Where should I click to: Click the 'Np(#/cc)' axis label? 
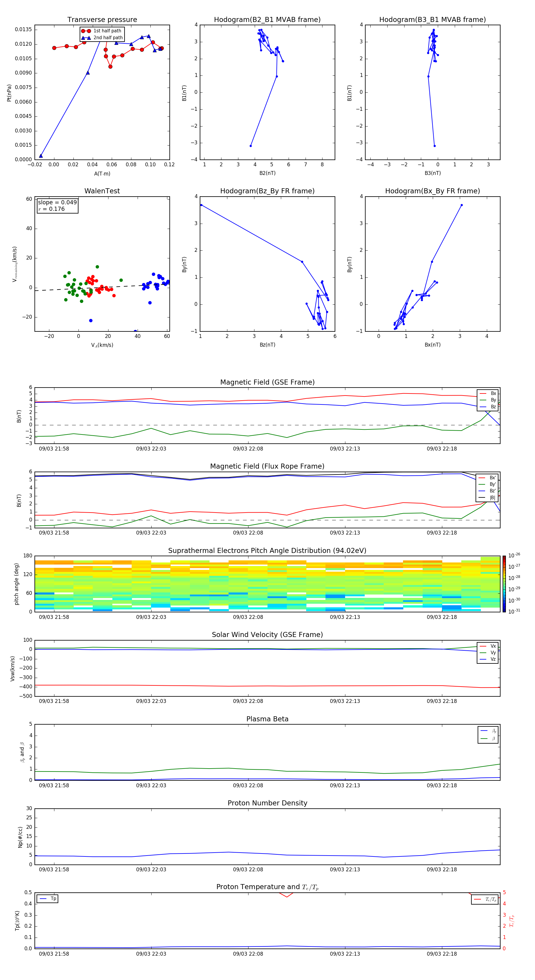[20, 837]
